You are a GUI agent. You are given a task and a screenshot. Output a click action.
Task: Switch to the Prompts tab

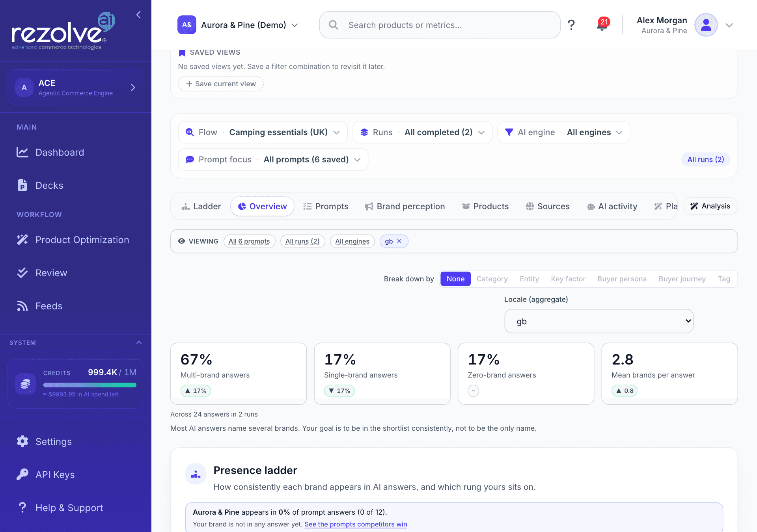[326, 206]
